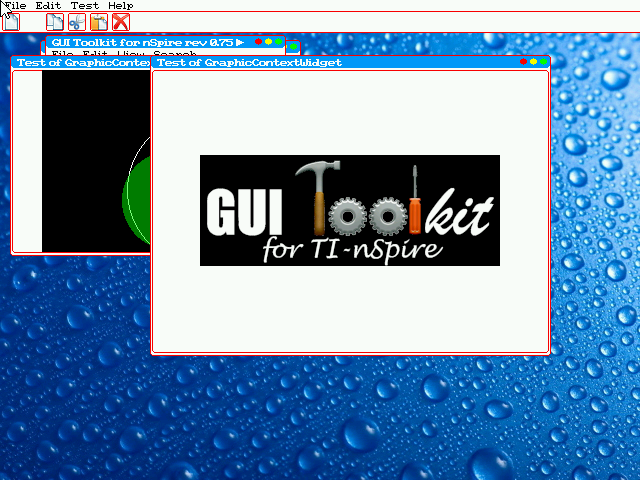
Task: Click the New document toolbar icon
Action: [x=11, y=22]
